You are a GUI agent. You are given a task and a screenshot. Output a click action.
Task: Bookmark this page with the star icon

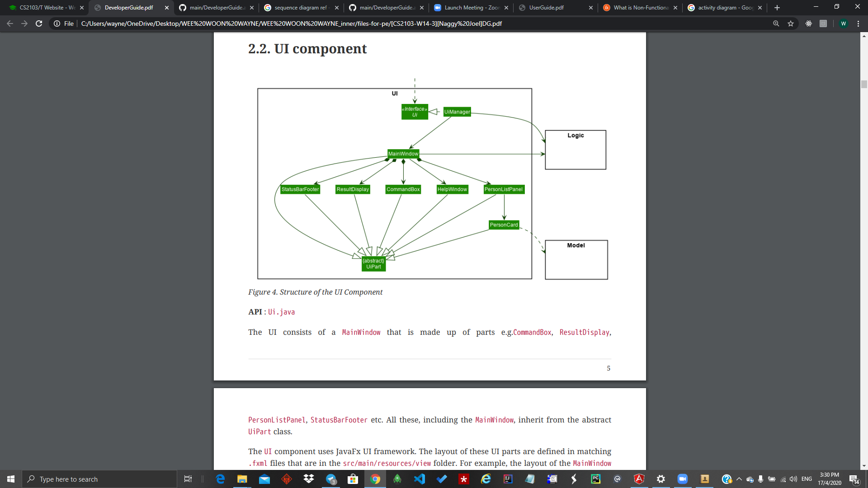point(791,23)
